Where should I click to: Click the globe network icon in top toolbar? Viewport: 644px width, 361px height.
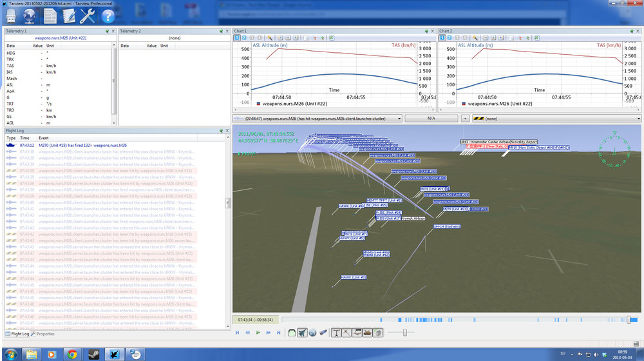click(x=30, y=17)
